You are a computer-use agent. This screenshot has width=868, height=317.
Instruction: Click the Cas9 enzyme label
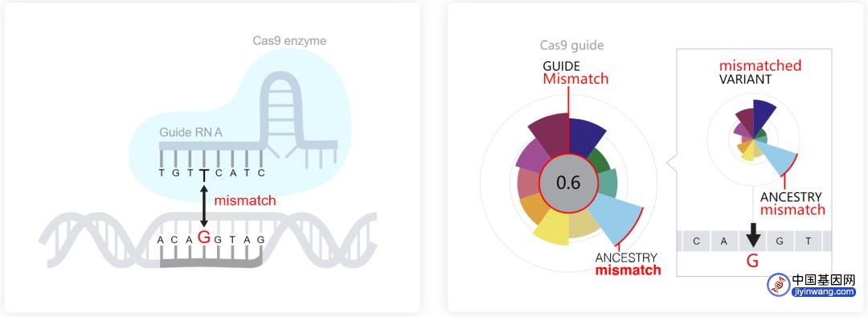(x=289, y=41)
